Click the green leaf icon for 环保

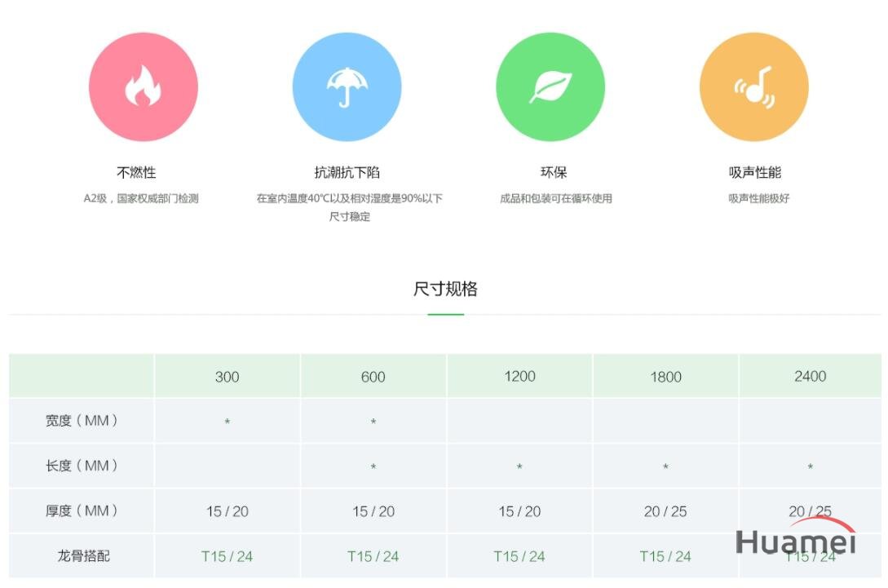point(550,86)
